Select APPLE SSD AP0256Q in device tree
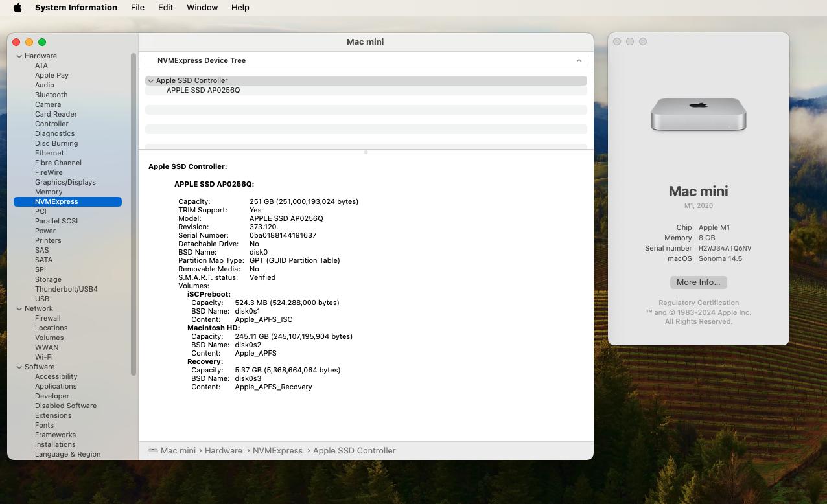 [x=203, y=91]
